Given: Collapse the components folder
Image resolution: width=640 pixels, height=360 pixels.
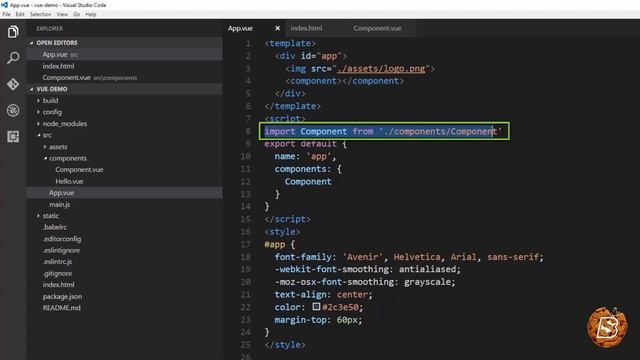Looking at the screenshot, I should coord(68,158).
